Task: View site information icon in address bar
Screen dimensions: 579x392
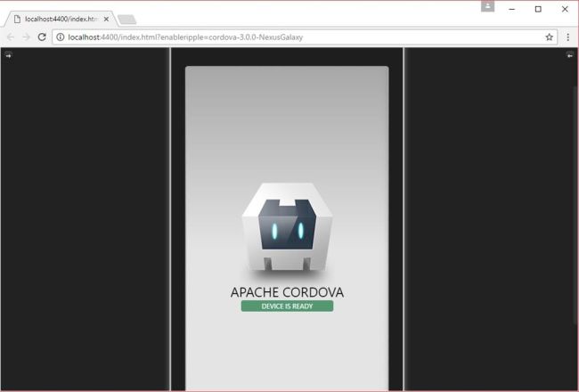Action: [x=61, y=37]
